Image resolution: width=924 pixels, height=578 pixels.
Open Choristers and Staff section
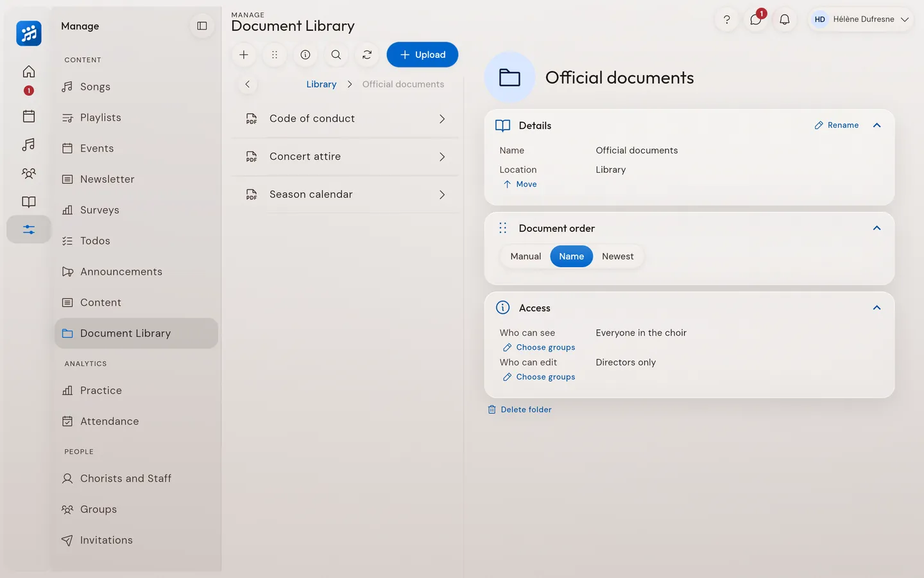click(x=136, y=478)
